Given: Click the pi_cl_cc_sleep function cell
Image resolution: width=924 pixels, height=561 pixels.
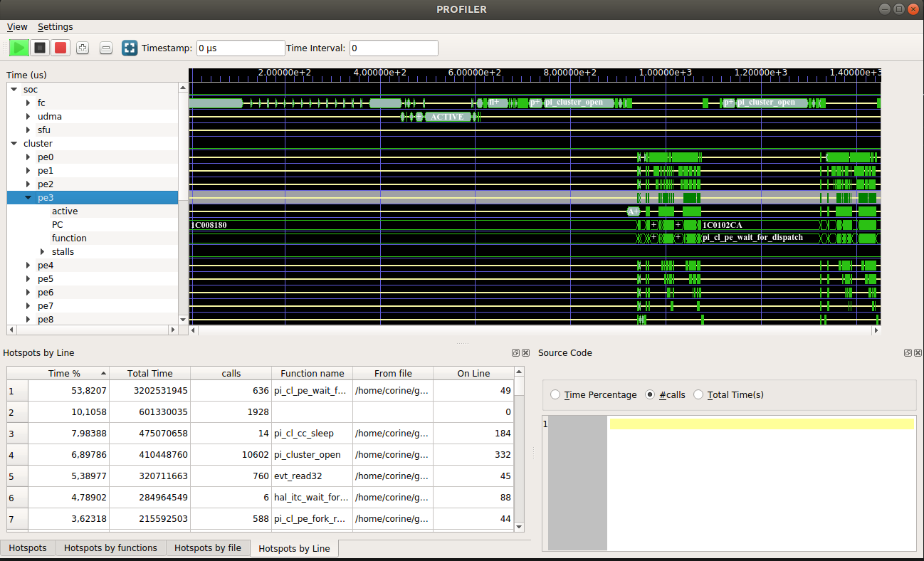Looking at the screenshot, I should click(313, 434).
